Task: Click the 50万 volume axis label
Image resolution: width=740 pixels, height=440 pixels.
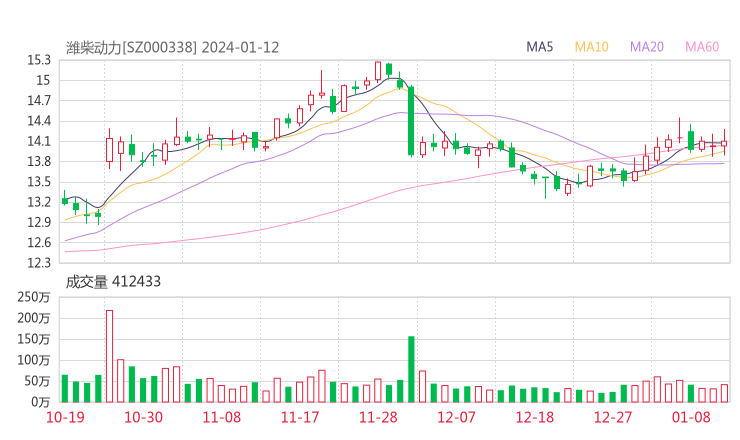Action: tap(37, 381)
